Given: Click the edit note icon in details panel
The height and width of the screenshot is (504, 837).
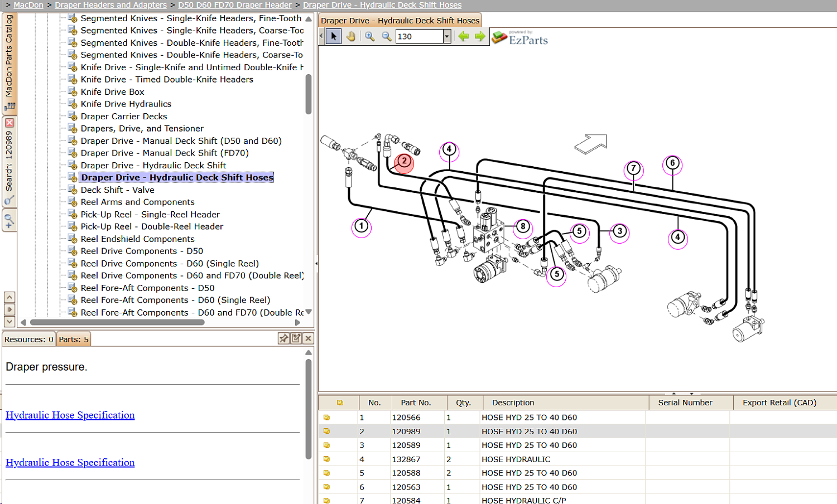Looking at the screenshot, I should pos(296,338).
